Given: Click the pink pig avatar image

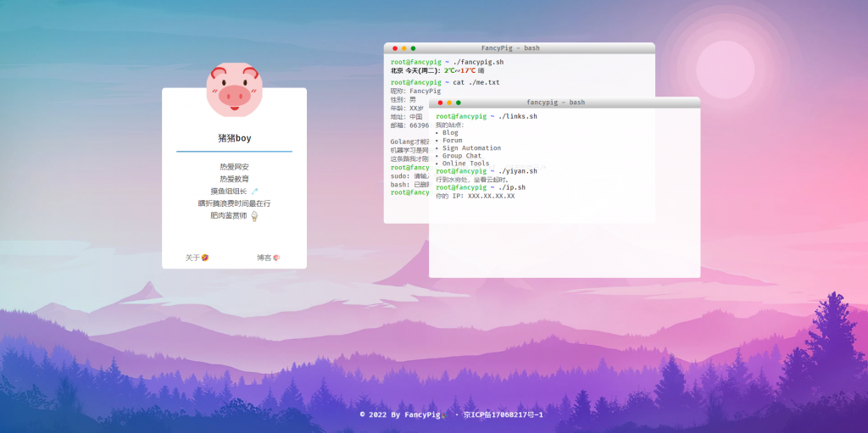Looking at the screenshot, I should [x=232, y=89].
